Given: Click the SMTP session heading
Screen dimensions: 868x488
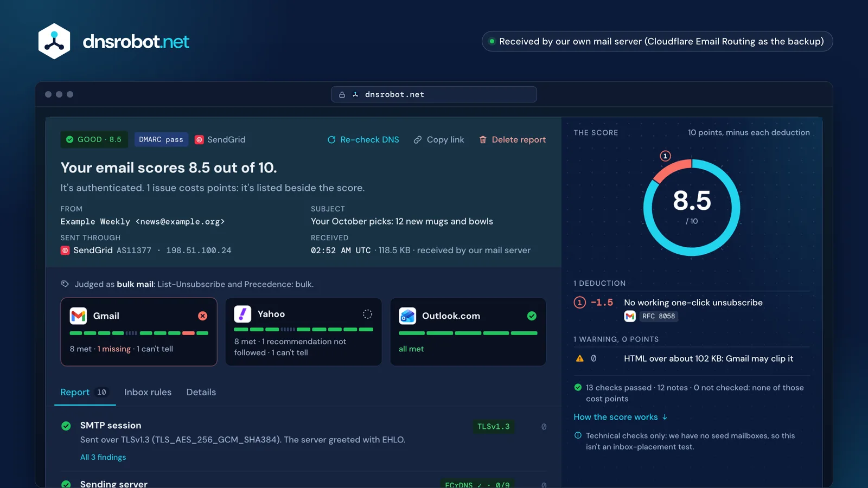Looking at the screenshot, I should (111, 426).
